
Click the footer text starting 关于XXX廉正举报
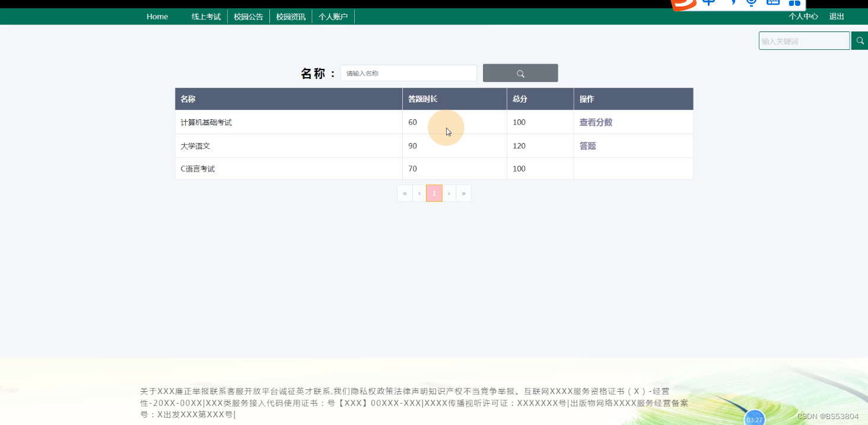[x=414, y=403]
